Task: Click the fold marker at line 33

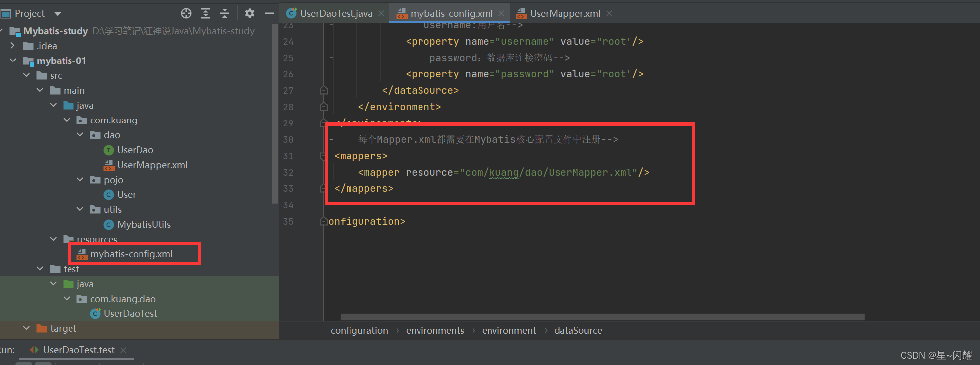Action: (324, 188)
